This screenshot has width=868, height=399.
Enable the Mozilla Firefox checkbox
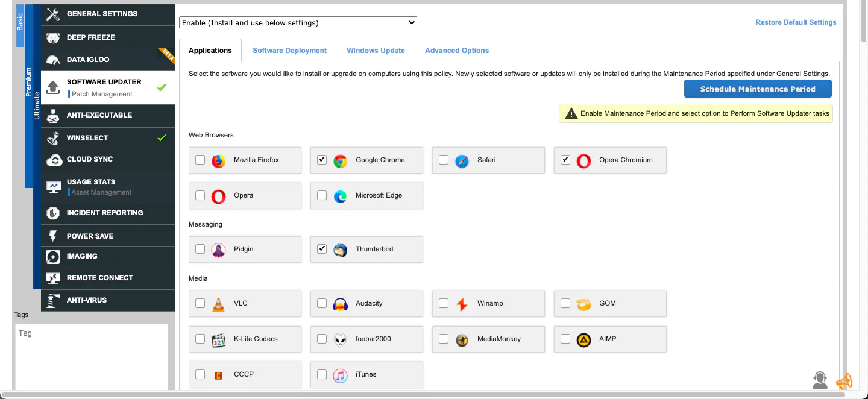click(200, 160)
